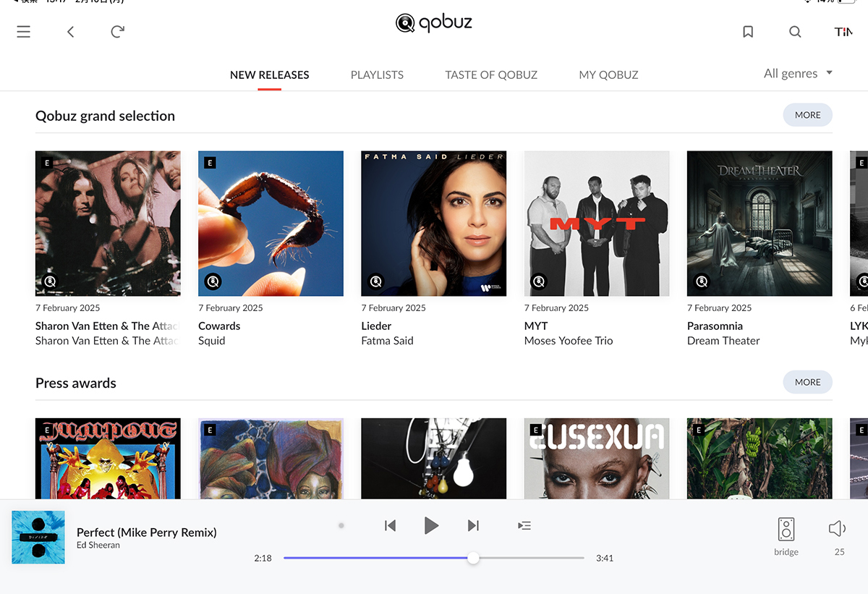This screenshot has width=868, height=594.
Task: Expand the All genres dropdown
Action: pos(799,73)
